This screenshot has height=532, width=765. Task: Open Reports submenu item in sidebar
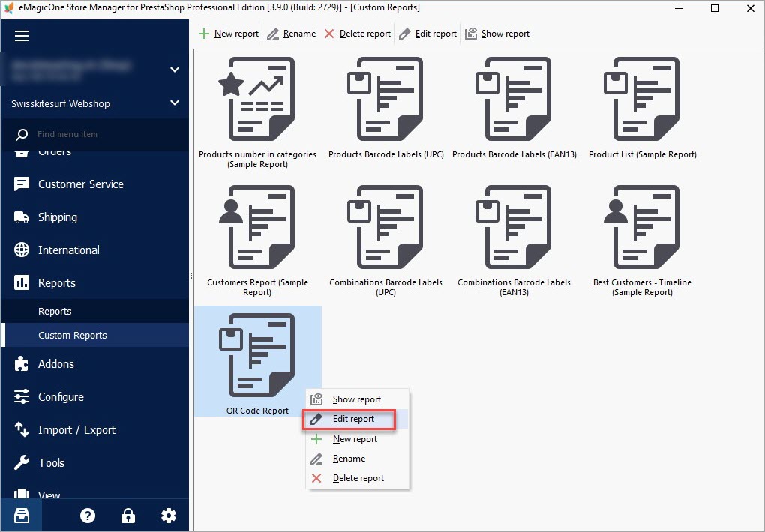pos(95,311)
